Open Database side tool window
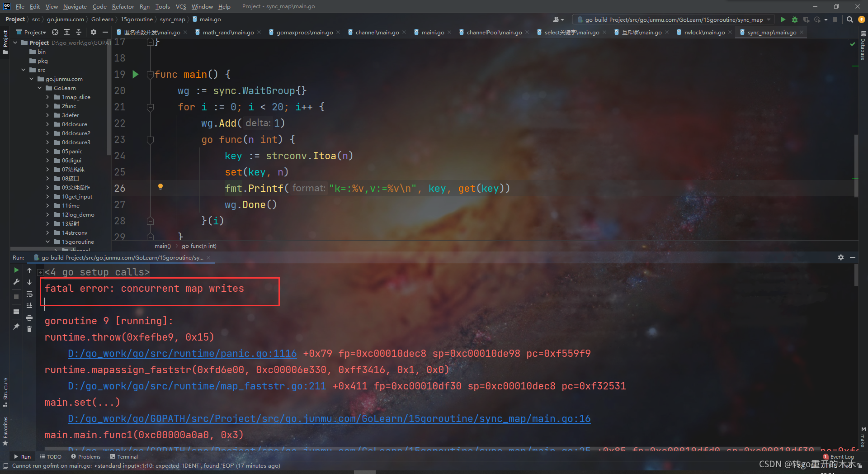The width and height of the screenshot is (868, 474). pos(863,46)
